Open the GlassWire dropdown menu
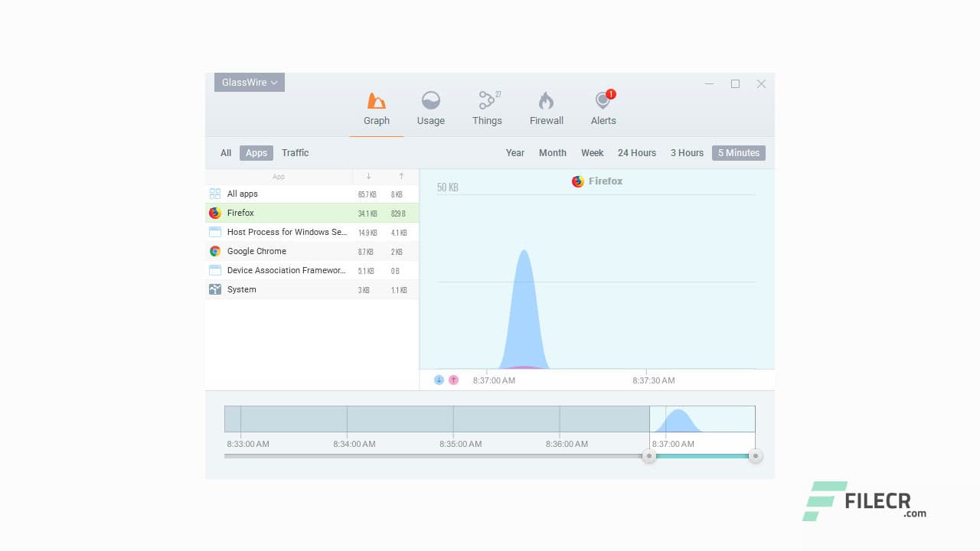This screenshot has width=980, height=551. 249,82
